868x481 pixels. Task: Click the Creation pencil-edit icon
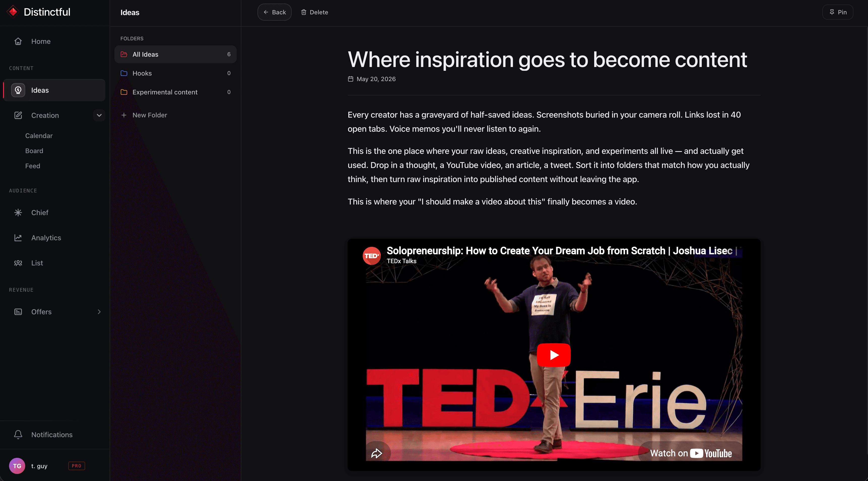tap(18, 115)
